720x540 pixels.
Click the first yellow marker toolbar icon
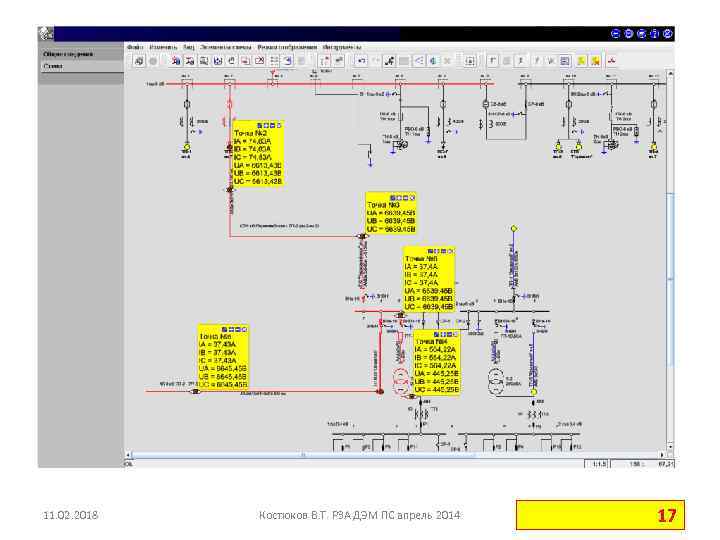(x=581, y=61)
